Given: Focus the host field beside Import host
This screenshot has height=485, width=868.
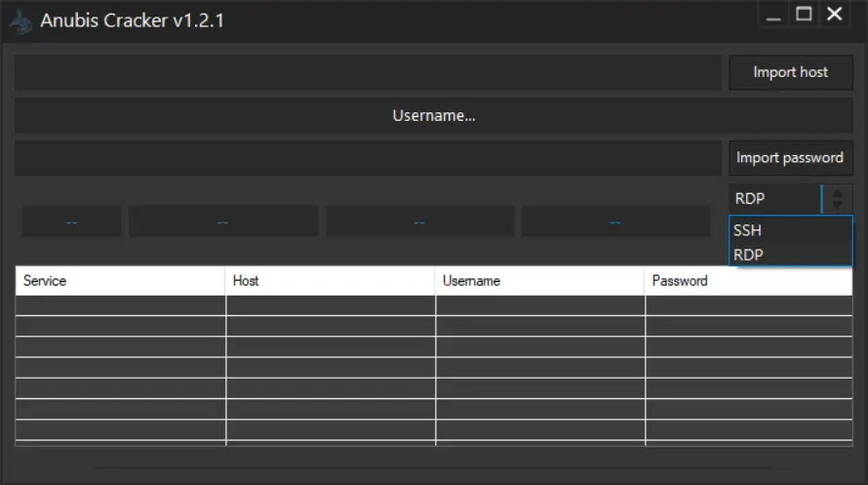Looking at the screenshot, I should point(367,72).
